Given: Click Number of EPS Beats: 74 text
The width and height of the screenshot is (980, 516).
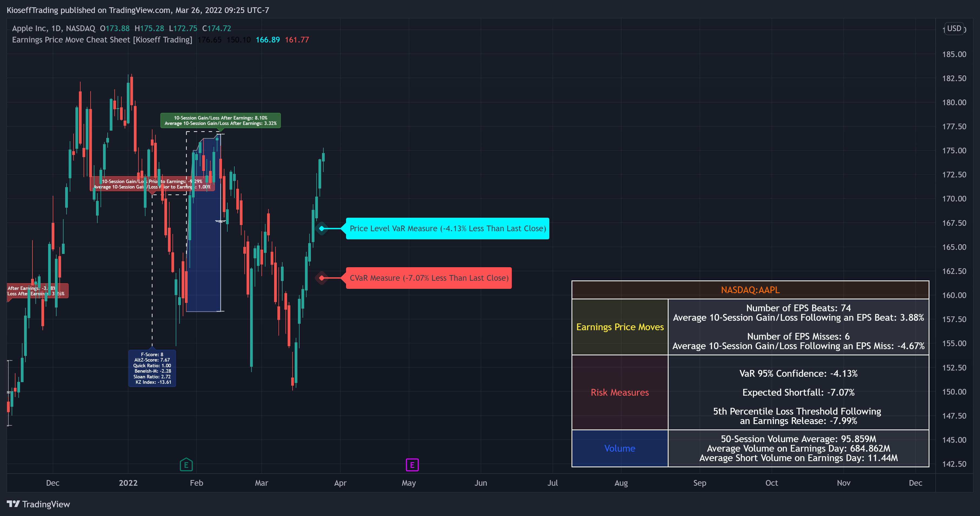Looking at the screenshot, I should (x=798, y=308).
